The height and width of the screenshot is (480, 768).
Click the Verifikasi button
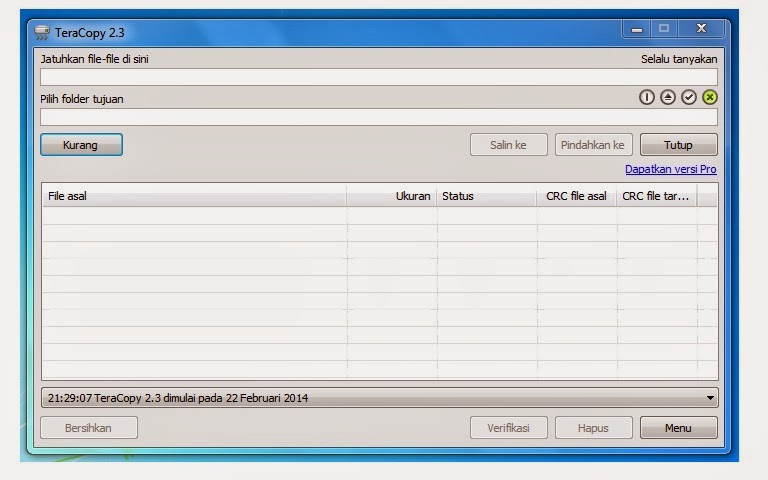click(508, 428)
